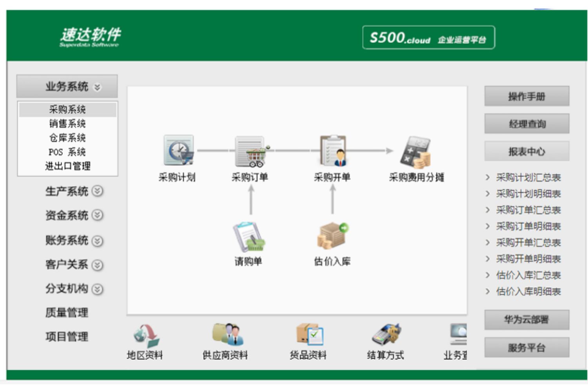This screenshot has height=385, width=588.
Task: Expand the 客户关系 section arrow
Action: pos(97,265)
